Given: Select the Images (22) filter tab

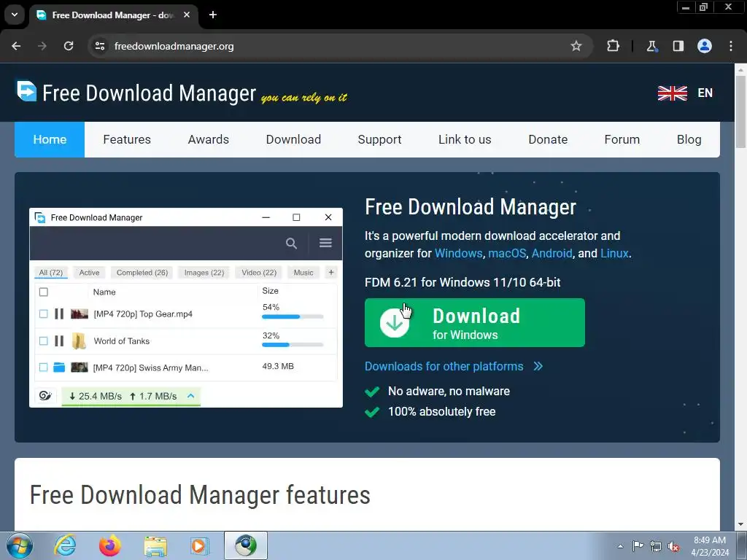Looking at the screenshot, I should click(x=204, y=273).
